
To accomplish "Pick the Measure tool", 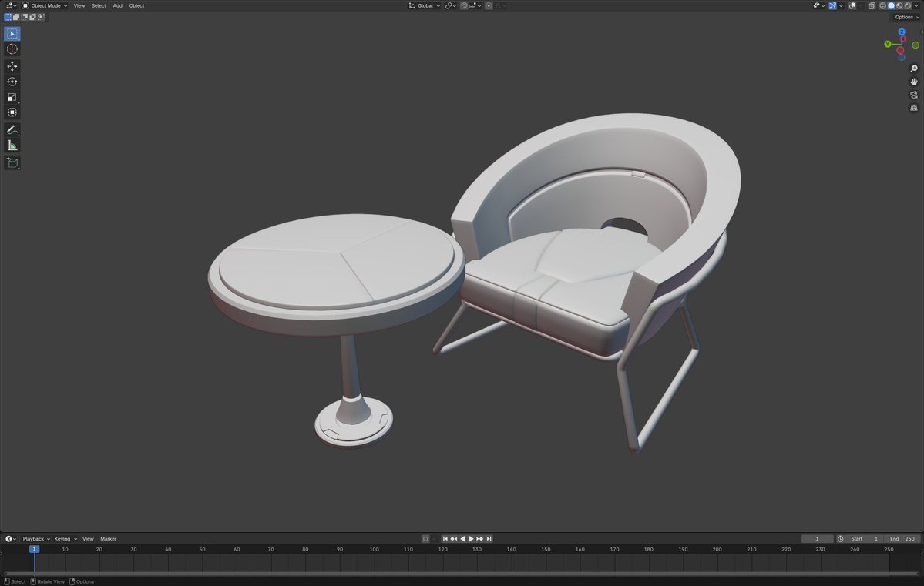I will [x=12, y=145].
